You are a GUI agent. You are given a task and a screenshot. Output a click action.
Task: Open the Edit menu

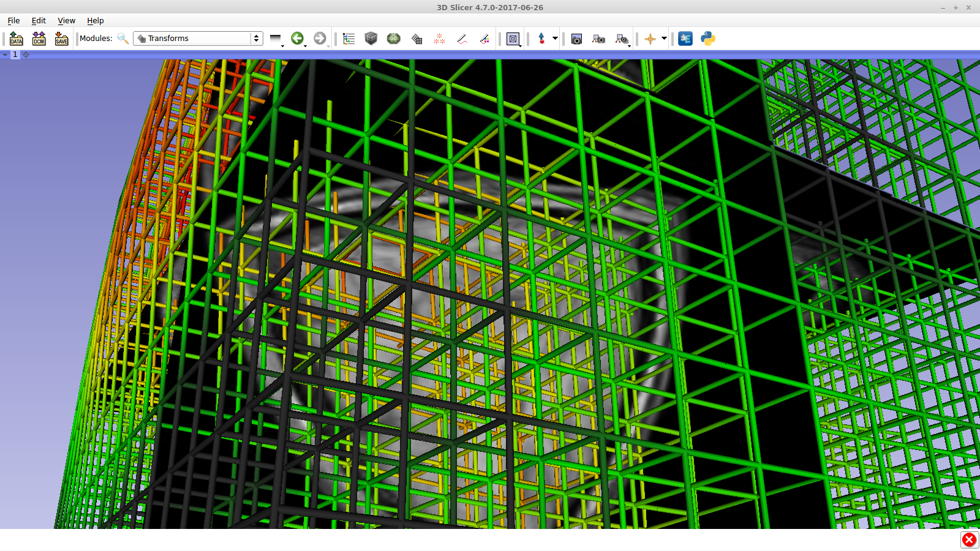[x=39, y=20]
